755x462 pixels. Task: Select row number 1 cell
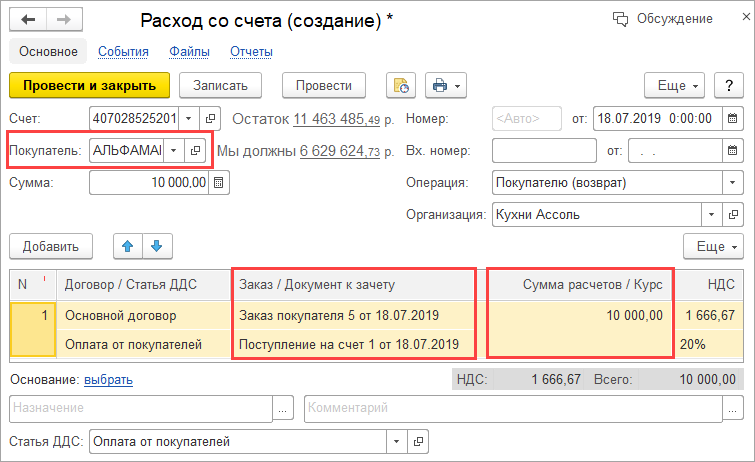tap(33, 329)
